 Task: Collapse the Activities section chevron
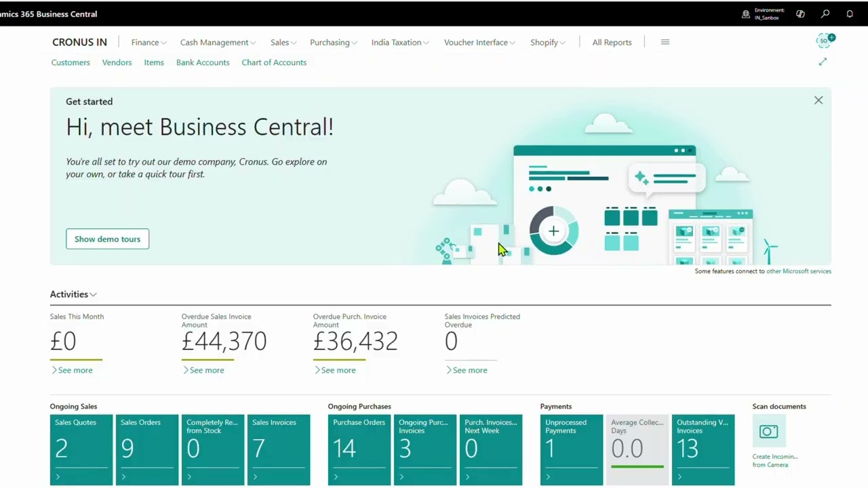coord(94,294)
